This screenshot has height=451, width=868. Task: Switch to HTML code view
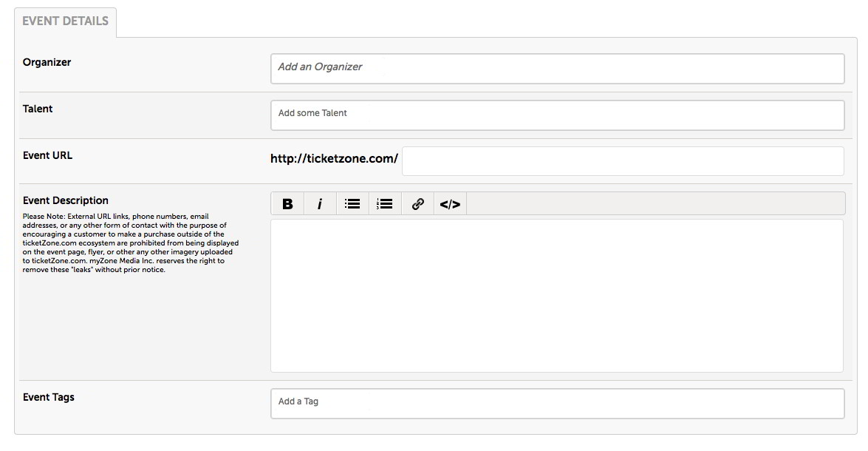click(x=450, y=204)
